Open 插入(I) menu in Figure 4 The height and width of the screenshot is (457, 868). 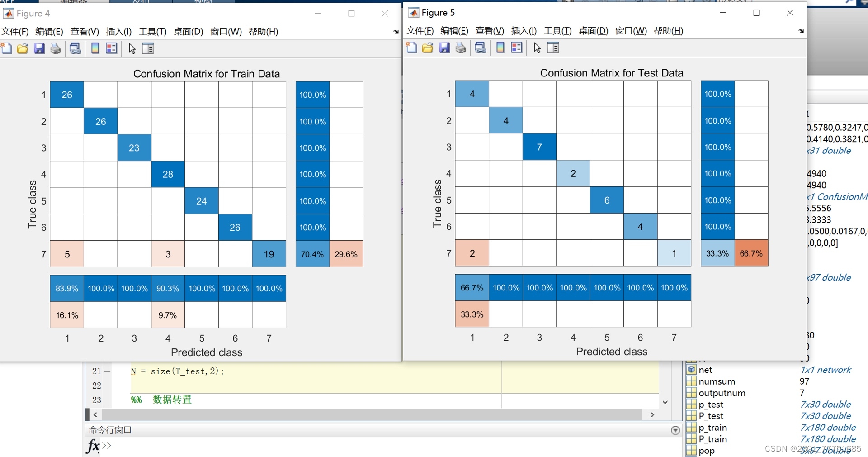(119, 31)
